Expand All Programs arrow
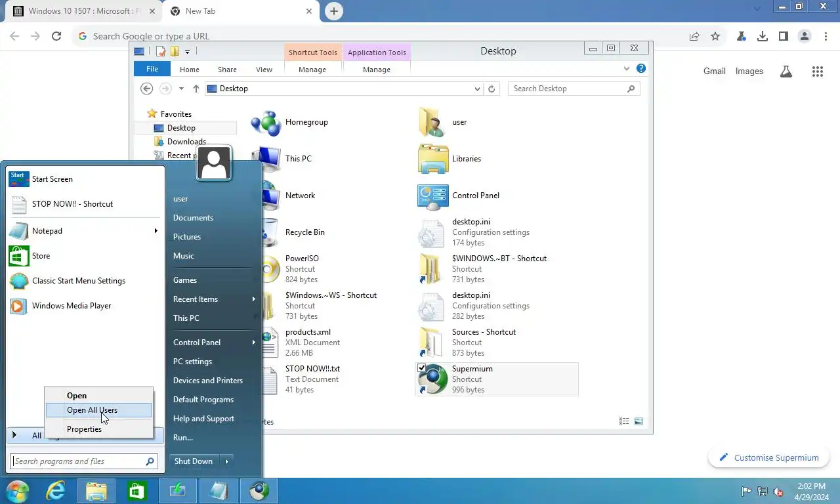The image size is (840, 504). click(14, 435)
